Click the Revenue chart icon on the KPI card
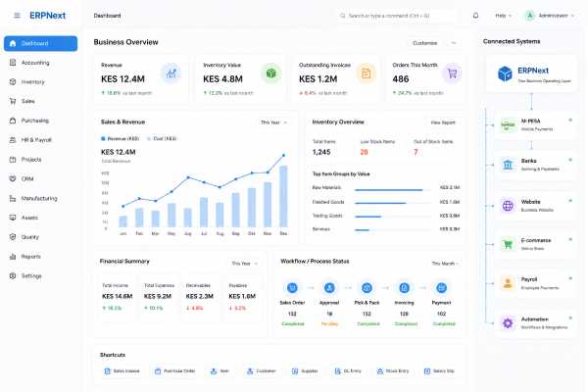 click(171, 73)
